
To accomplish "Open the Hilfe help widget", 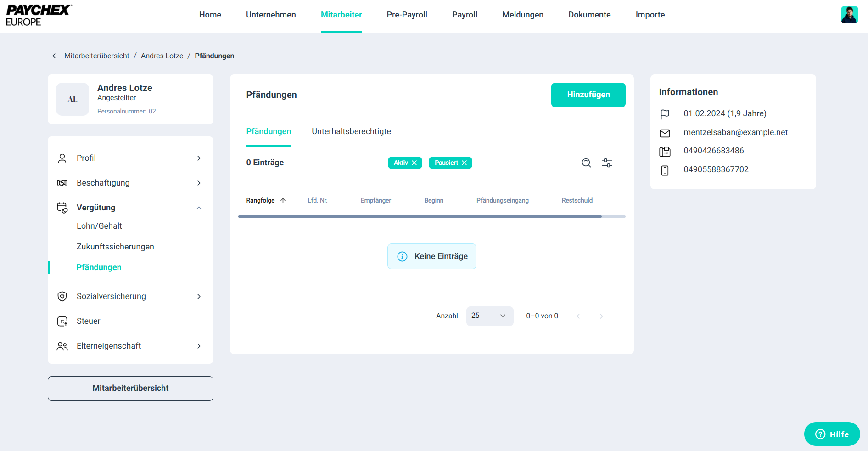I will point(832,434).
